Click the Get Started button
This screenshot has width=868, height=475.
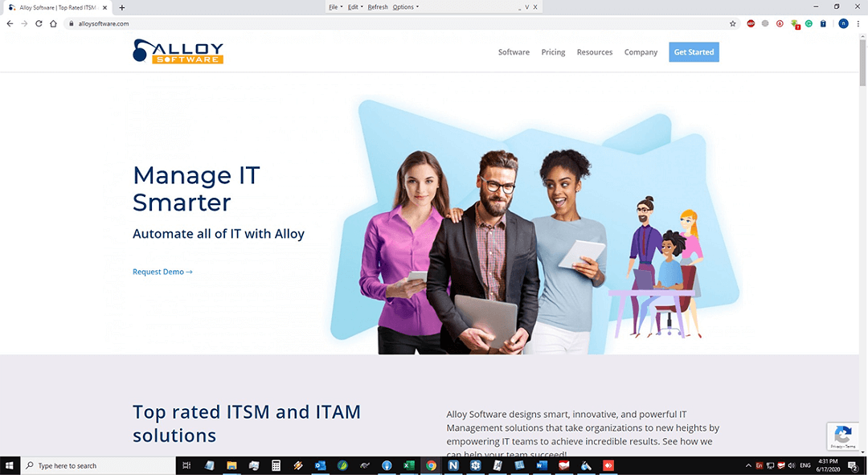[694, 52]
